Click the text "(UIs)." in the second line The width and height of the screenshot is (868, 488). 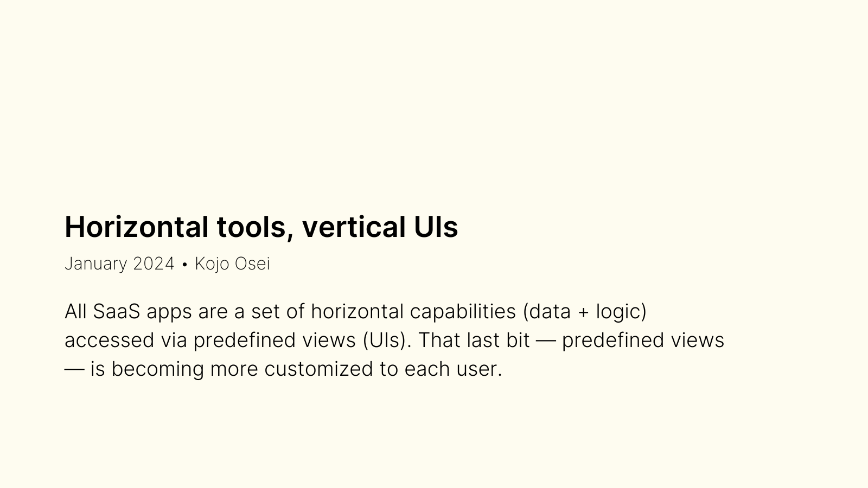(387, 341)
